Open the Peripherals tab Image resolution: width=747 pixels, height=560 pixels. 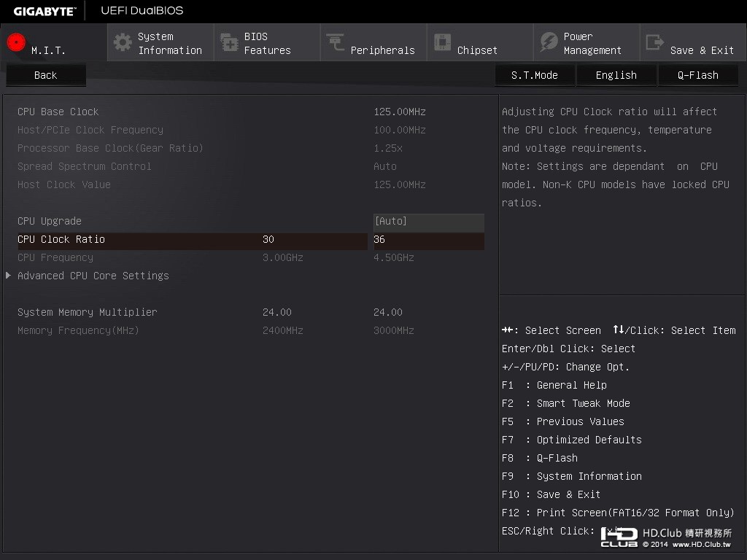[x=373, y=43]
